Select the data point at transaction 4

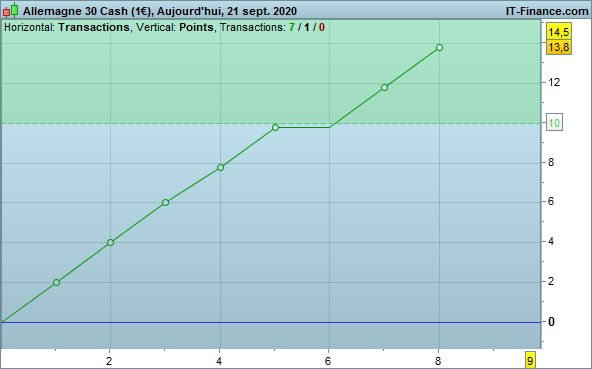pyautogui.click(x=220, y=167)
